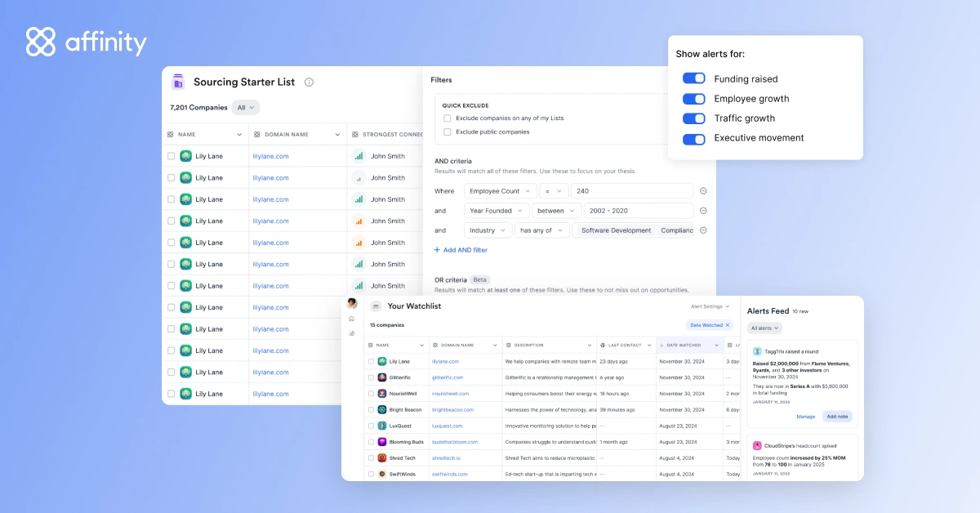Click the clock icon in Last Contact header
Viewport: 980px width, 513px height.
coord(604,345)
